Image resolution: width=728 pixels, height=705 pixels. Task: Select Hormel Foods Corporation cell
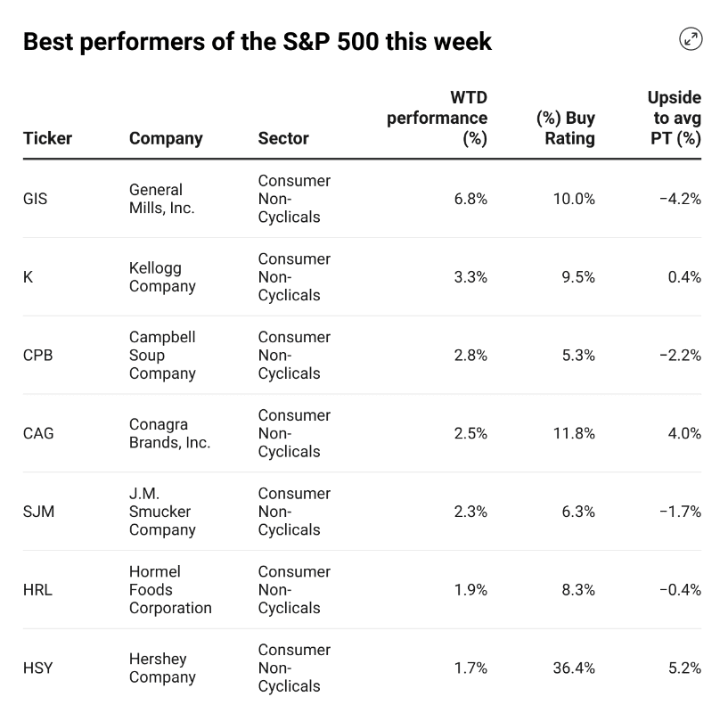point(170,590)
